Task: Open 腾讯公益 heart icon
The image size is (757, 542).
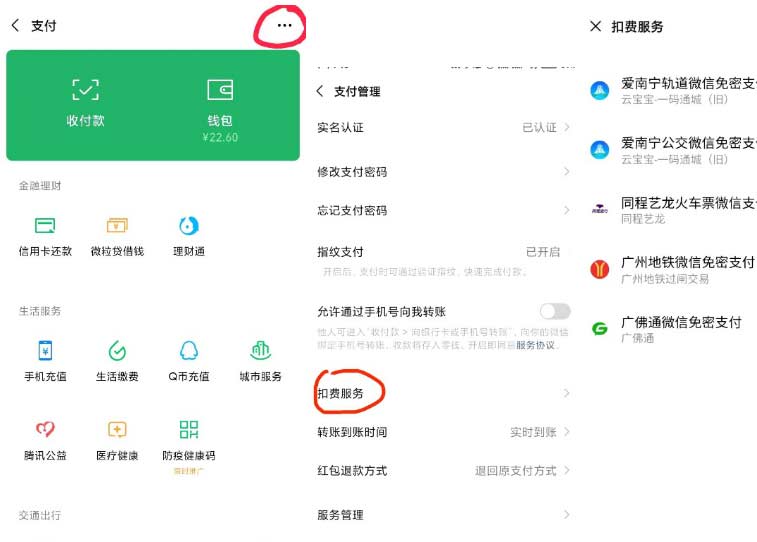Action: pyautogui.click(x=45, y=429)
